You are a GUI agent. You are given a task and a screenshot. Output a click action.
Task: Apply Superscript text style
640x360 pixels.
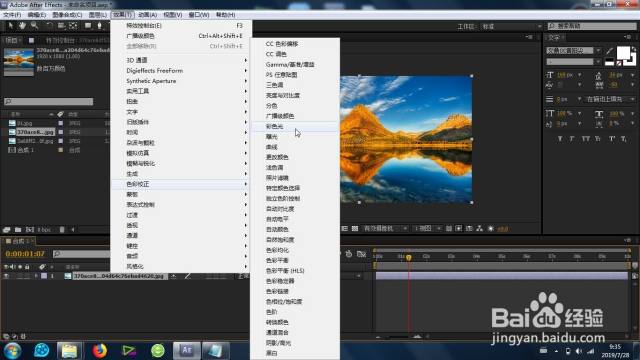(612, 139)
